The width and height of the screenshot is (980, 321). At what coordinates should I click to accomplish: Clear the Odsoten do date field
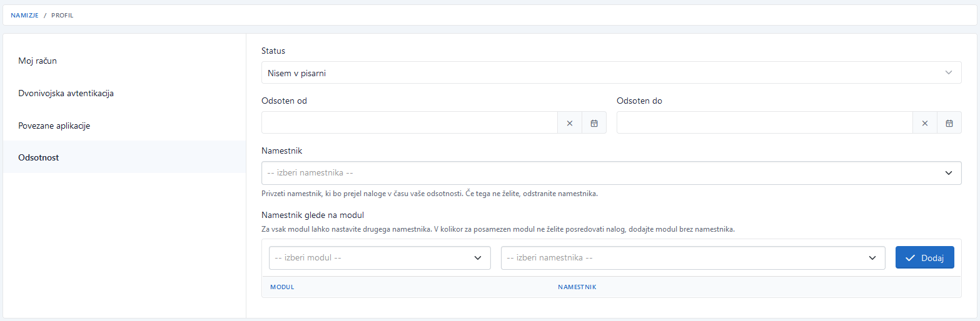pyautogui.click(x=924, y=123)
